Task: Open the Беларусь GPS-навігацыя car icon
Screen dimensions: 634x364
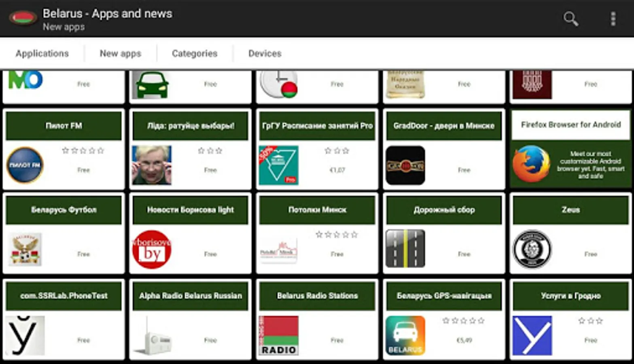Action: 405,335
